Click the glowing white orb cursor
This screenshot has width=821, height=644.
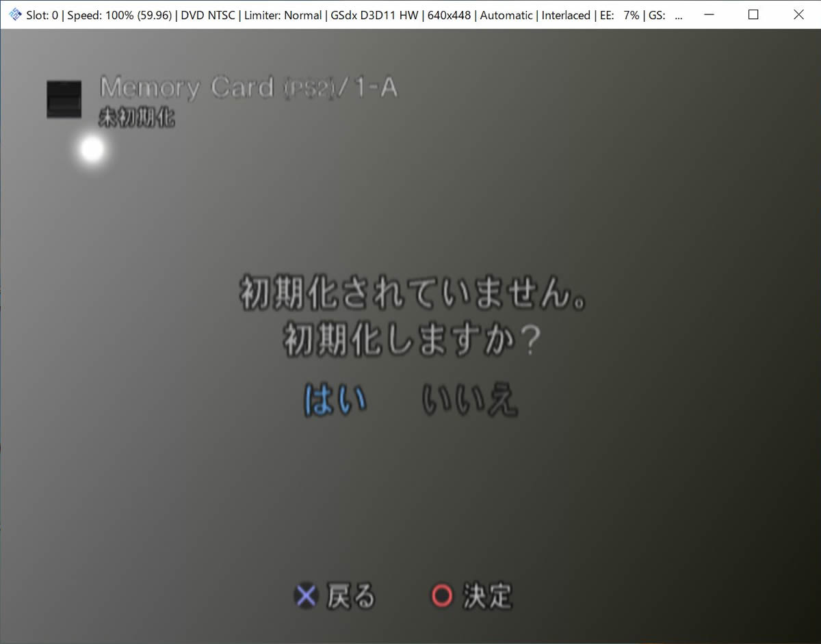point(92,149)
